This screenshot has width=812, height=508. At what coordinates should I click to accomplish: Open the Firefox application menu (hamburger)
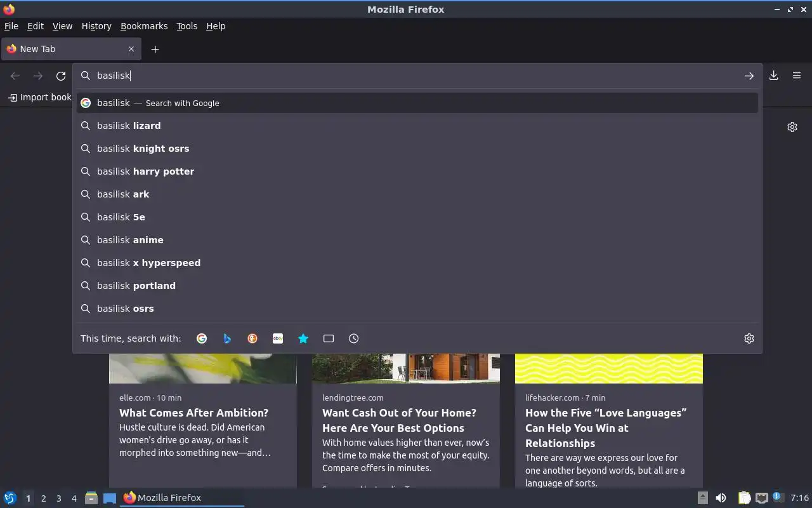pyautogui.click(x=797, y=76)
